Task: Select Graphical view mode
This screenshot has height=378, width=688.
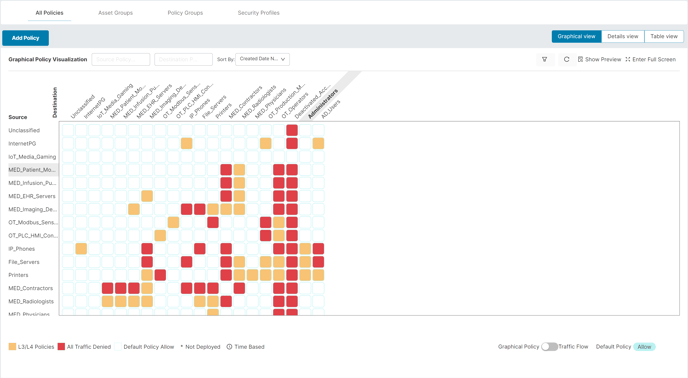Action: 577,36
